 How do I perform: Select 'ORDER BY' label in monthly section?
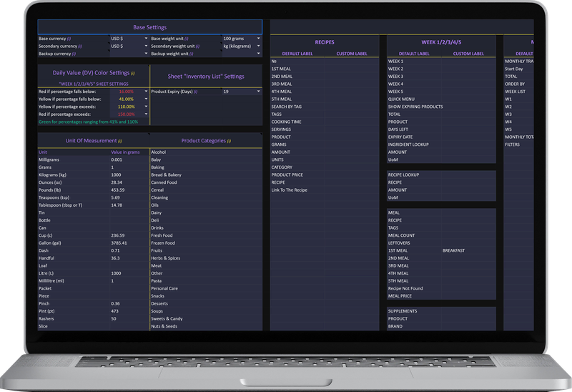pyautogui.click(x=515, y=84)
